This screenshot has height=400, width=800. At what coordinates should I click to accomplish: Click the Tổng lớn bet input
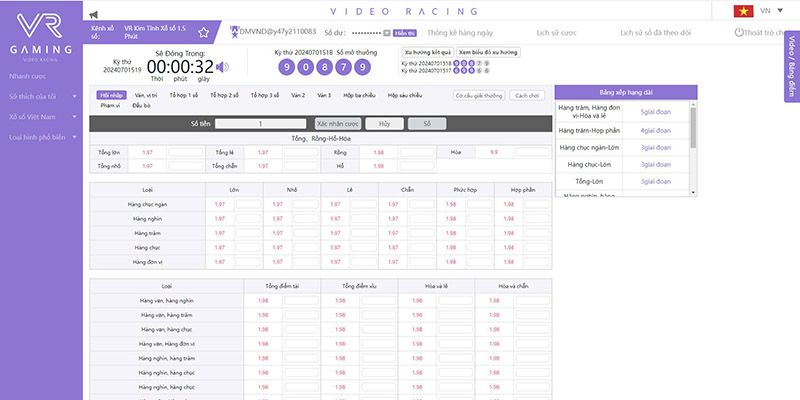click(186, 152)
